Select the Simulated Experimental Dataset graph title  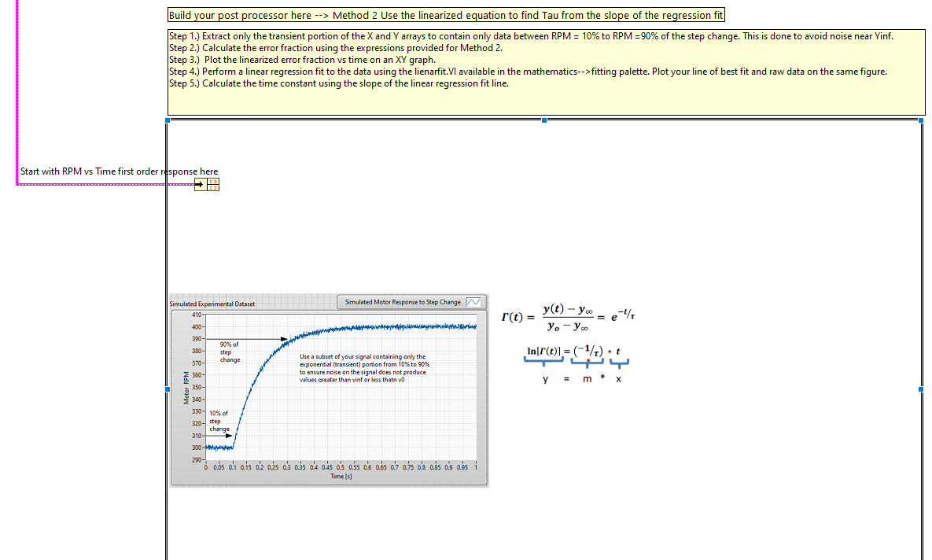209,302
